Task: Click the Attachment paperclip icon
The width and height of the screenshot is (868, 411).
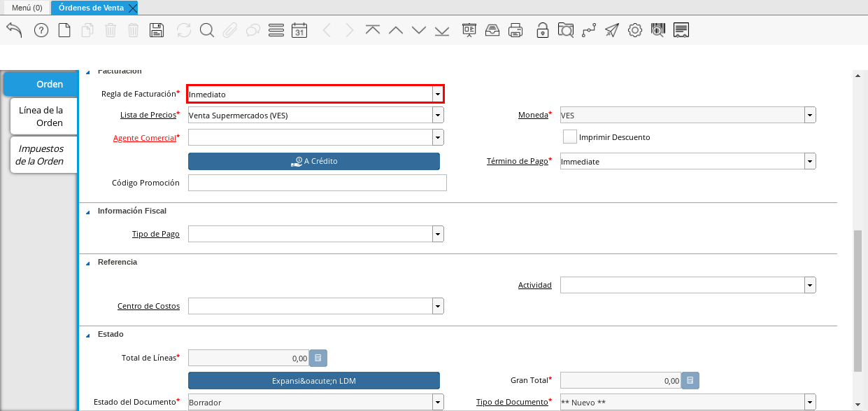Action: [x=230, y=30]
